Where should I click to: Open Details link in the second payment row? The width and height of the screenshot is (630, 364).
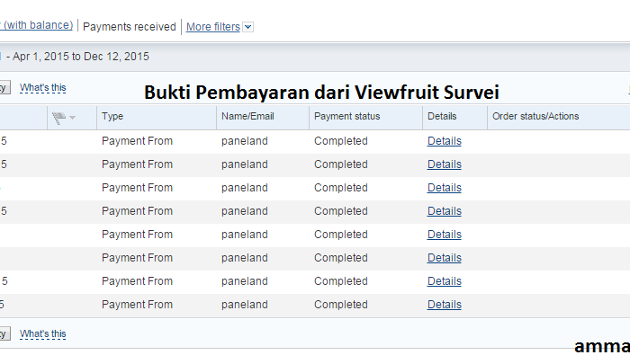[445, 164]
